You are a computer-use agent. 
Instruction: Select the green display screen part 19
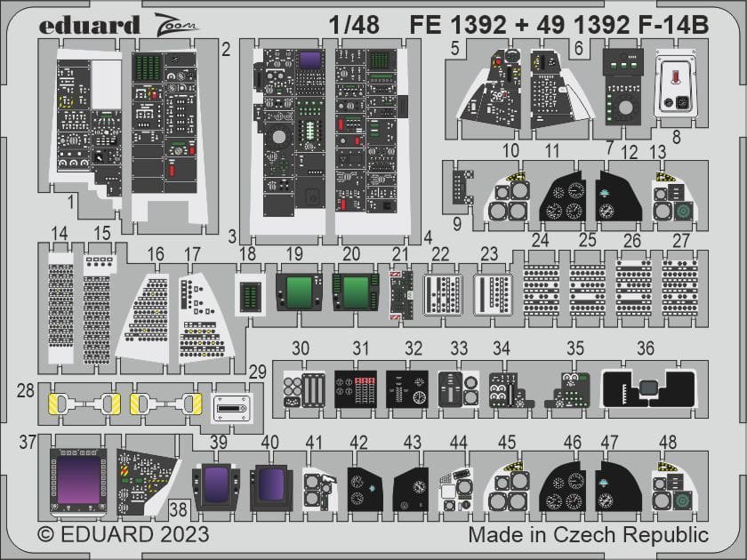coord(299,292)
